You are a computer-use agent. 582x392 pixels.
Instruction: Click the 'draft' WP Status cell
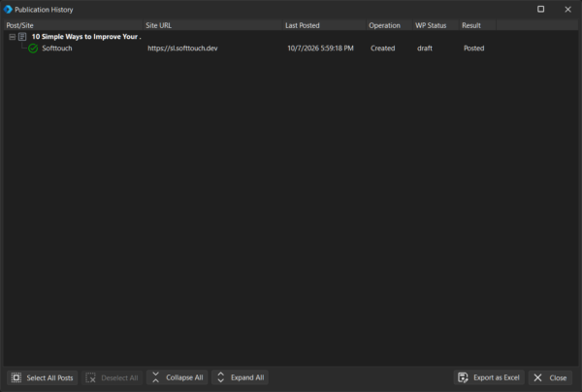[x=425, y=49]
